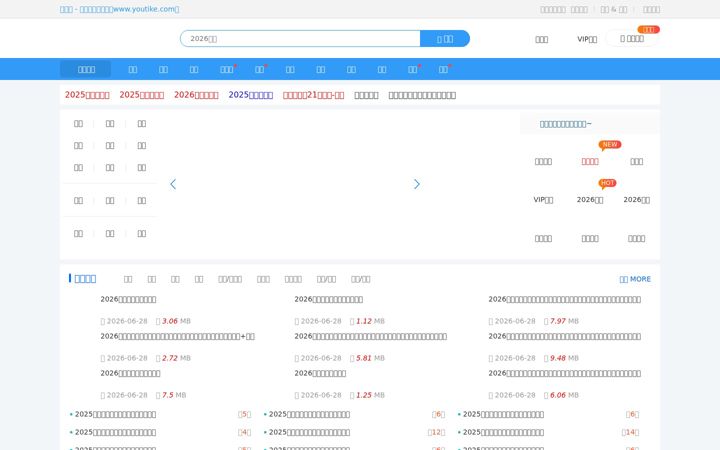720x450 pixels.
Task: Click the search box containing 2026
Action: pyautogui.click(x=300, y=39)
